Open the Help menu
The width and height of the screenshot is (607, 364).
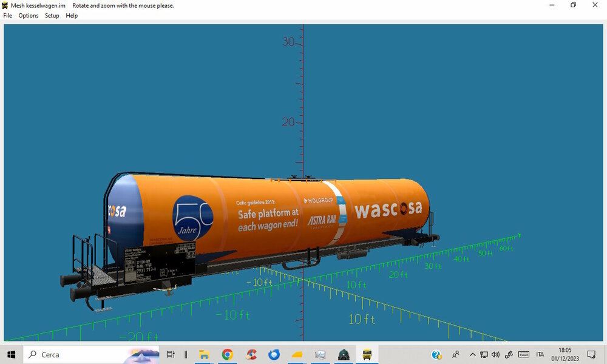[x=72, y=16]
